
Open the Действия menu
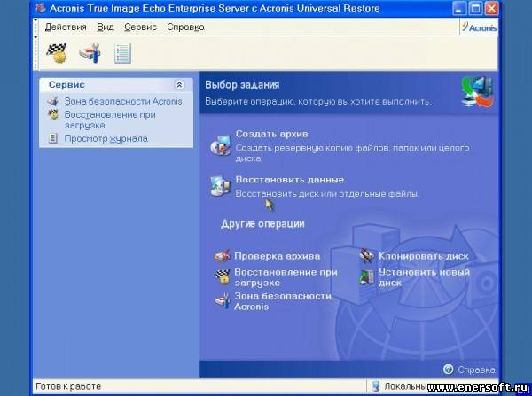coord(66,27)
